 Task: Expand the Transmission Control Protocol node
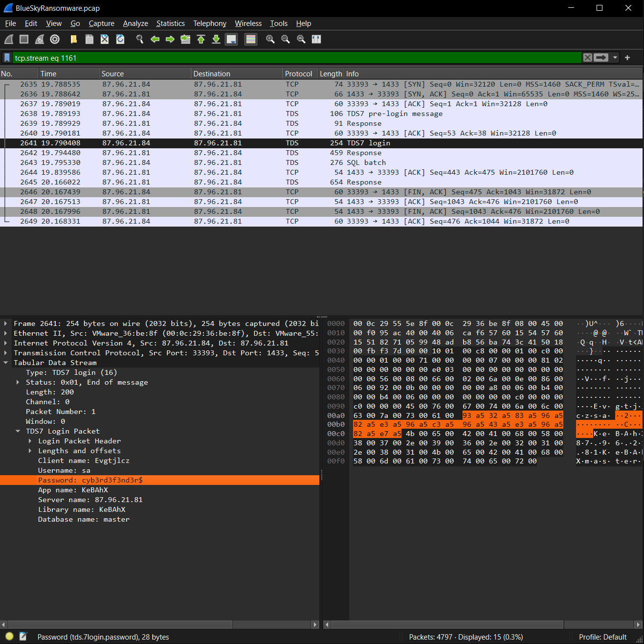coord(5,353)
